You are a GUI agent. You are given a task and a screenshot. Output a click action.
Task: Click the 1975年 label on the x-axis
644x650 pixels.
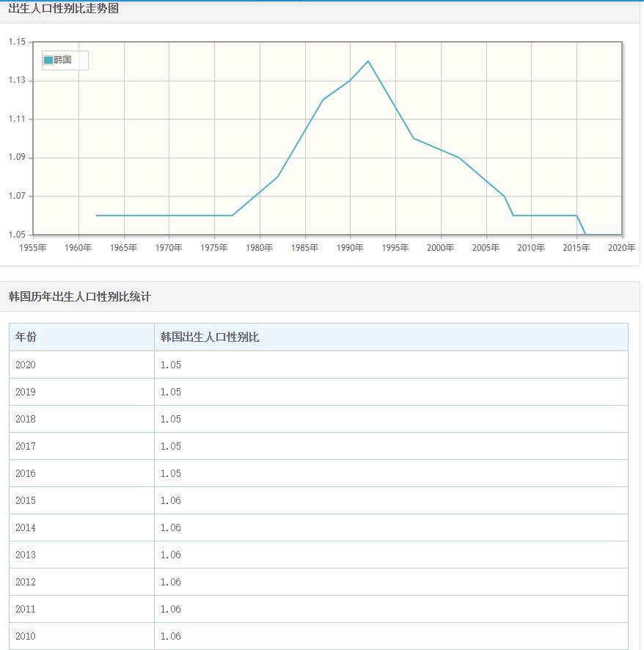[213, 247]
